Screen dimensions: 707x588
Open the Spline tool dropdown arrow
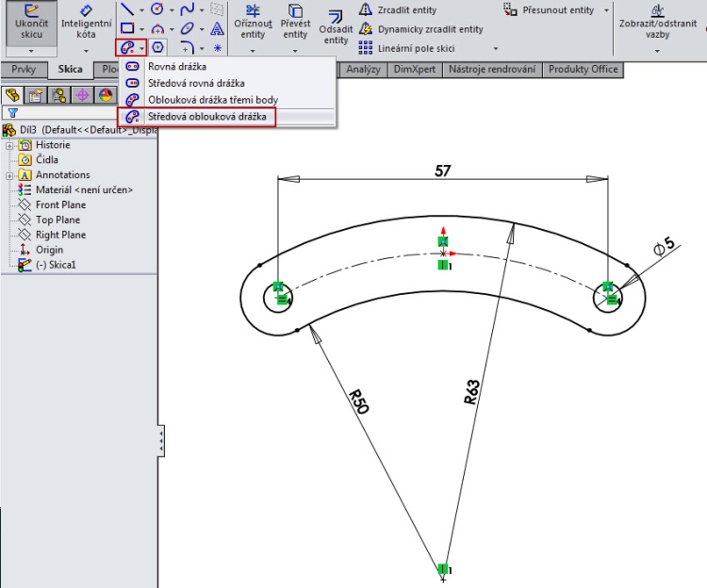[202, 10]
